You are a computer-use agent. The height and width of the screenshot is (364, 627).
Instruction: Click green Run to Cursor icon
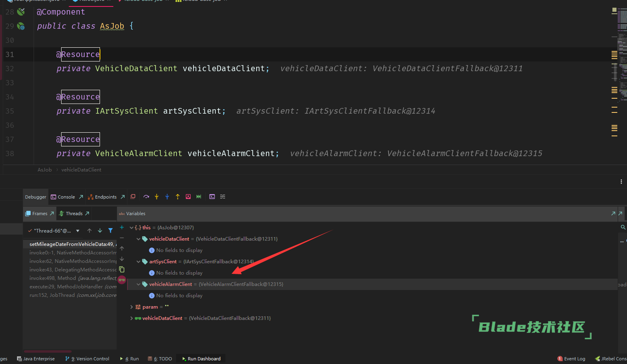click(199, 197)
